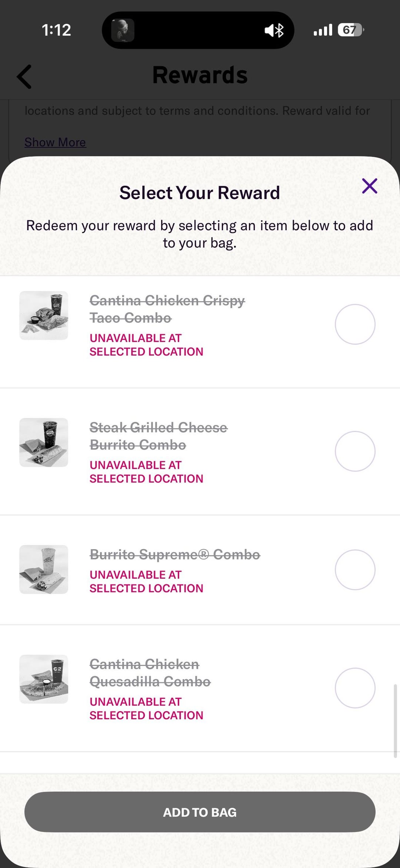400x868 pixels.
Task: Tap the cellular signal bars icon
Action: (x=323, y=30)
